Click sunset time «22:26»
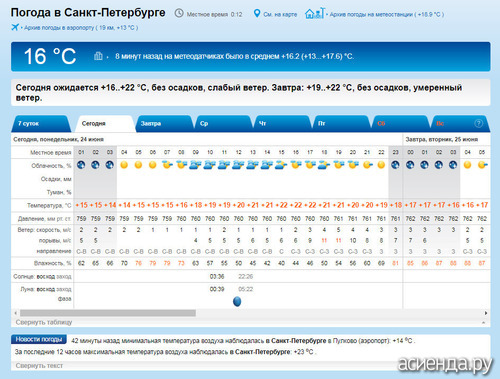 [246, 276]
